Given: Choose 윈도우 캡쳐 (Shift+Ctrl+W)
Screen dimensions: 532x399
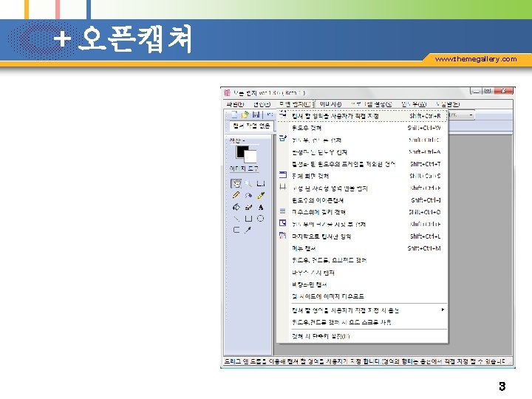Looking at the screenshot, I should tap(362, 128).
